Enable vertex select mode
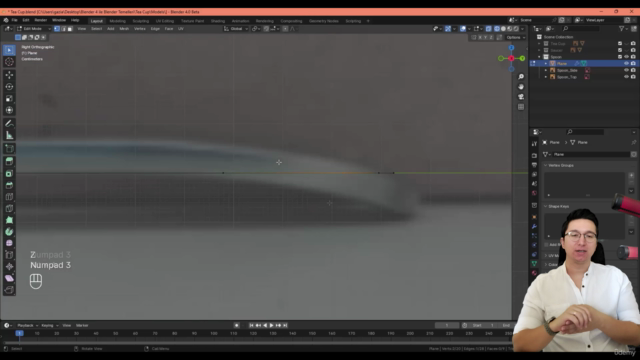 point(57,29)
